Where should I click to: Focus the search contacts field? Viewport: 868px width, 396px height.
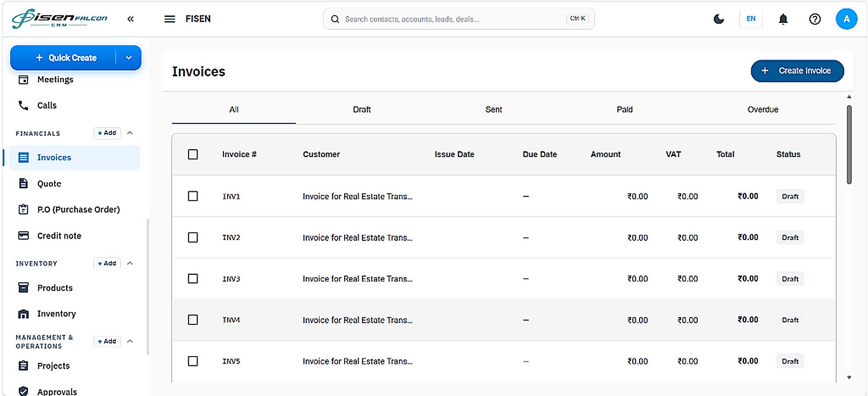pos(459,19)
